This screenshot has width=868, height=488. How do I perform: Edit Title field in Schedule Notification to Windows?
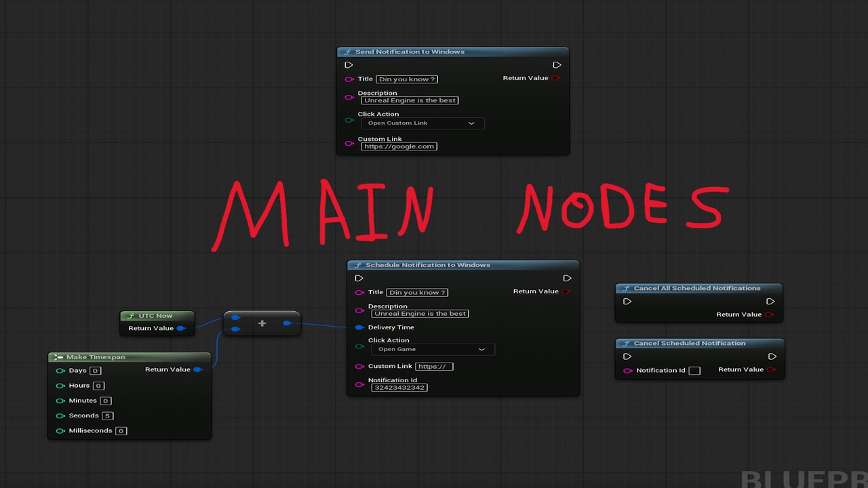click(417, 293)
